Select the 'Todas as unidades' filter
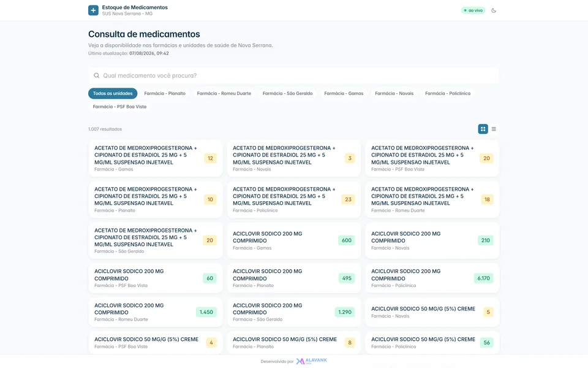This screenshot has height=368, width=588. pyautogui.click(x=113, y=93)
